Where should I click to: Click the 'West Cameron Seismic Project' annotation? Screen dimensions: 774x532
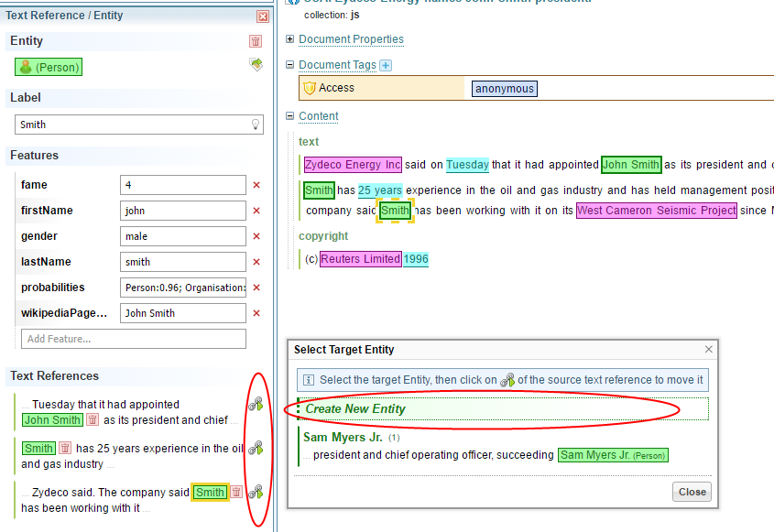pos(656,211)
